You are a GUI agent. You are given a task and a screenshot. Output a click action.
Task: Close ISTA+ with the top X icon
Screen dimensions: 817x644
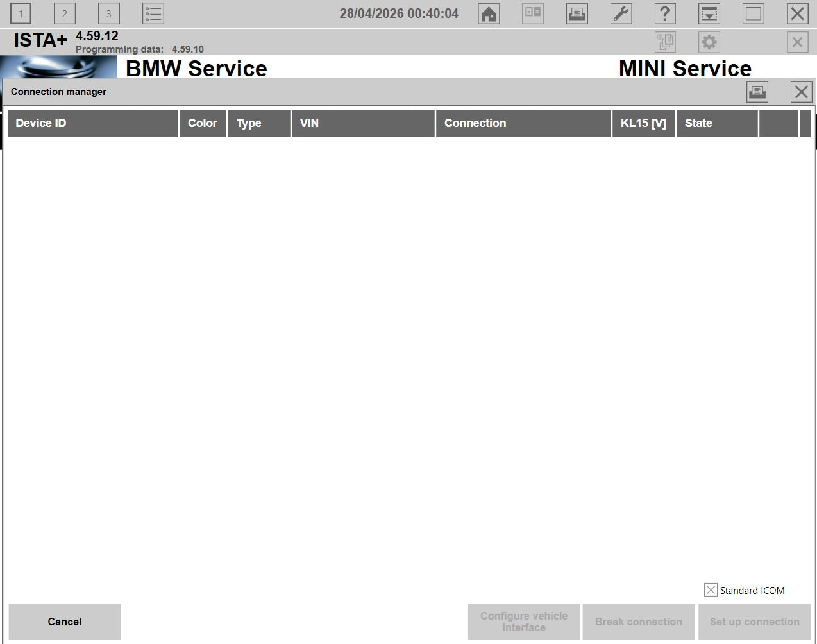pos(797,13)
